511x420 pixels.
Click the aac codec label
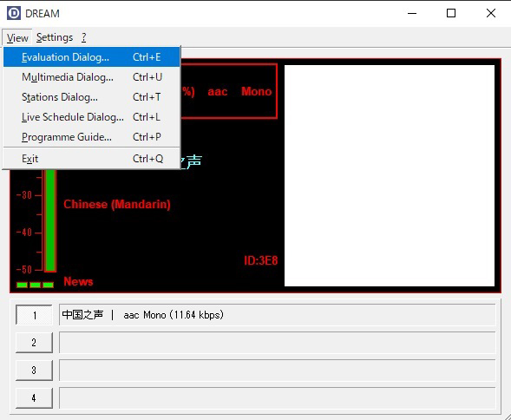218,92
